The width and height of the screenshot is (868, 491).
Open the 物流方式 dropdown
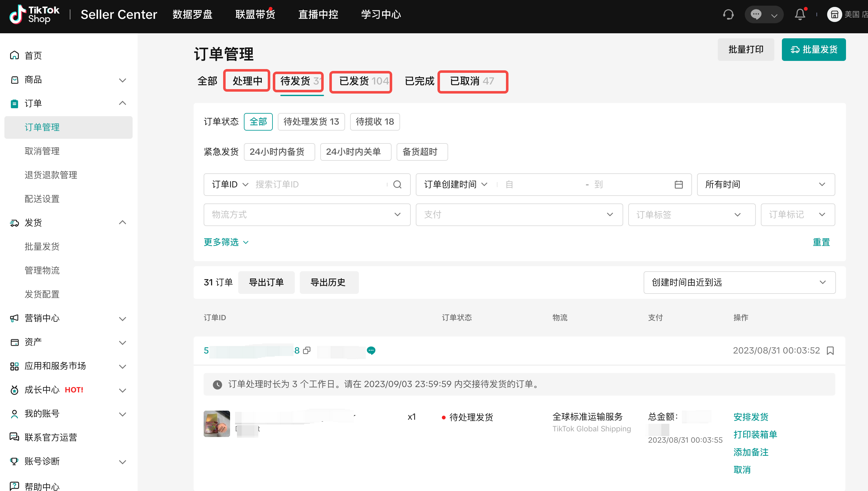[306, 214]
